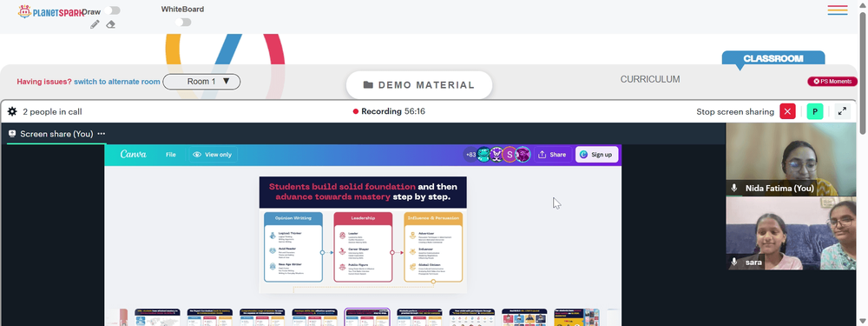The height and width of the screenshot is (326, 868).
Task: Click the Canva logo
Action: [134, 155]
